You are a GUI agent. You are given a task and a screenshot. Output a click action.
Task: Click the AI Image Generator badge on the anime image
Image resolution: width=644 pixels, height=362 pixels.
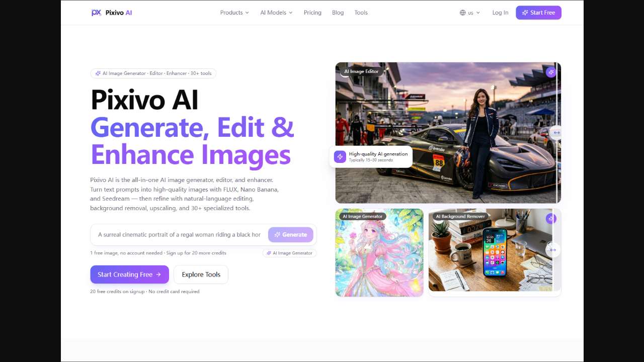coord(362,216)
